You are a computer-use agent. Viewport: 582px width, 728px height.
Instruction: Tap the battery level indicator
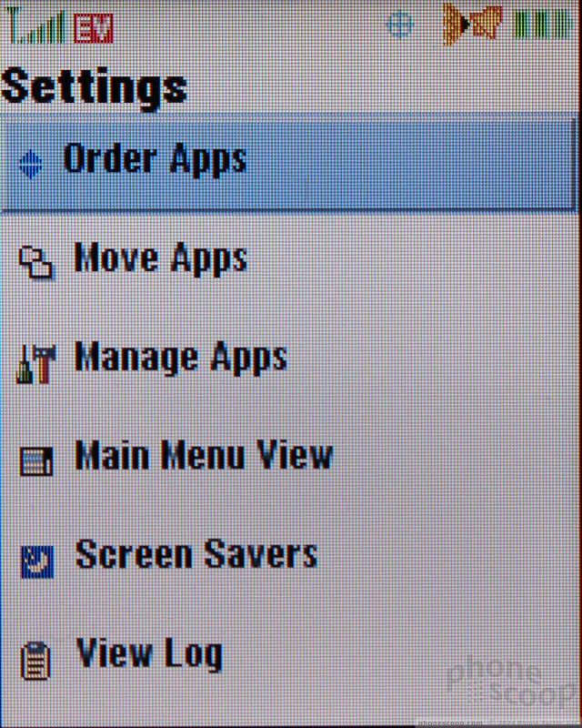coord(543,25)
